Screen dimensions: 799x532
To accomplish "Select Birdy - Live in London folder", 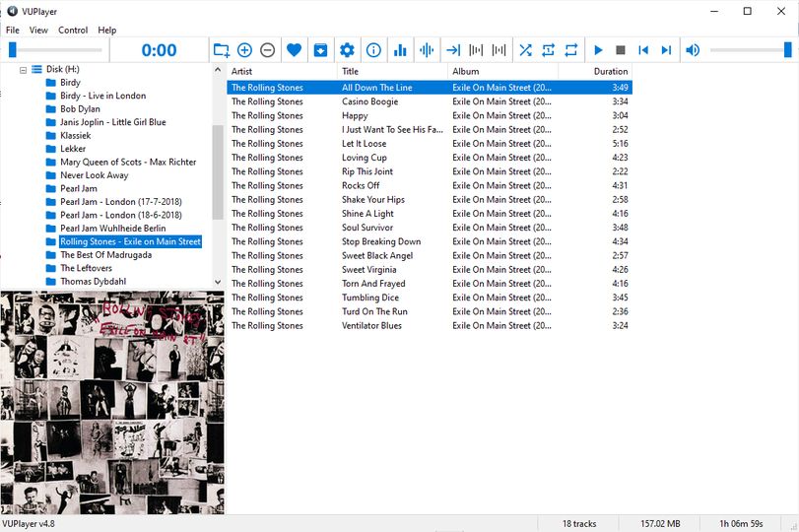I will point(102,96).
